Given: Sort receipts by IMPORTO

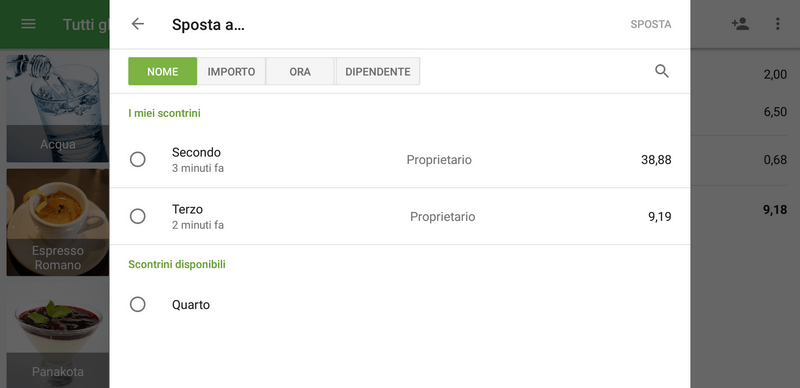Looking at the screenshot, I should (231, 71).
